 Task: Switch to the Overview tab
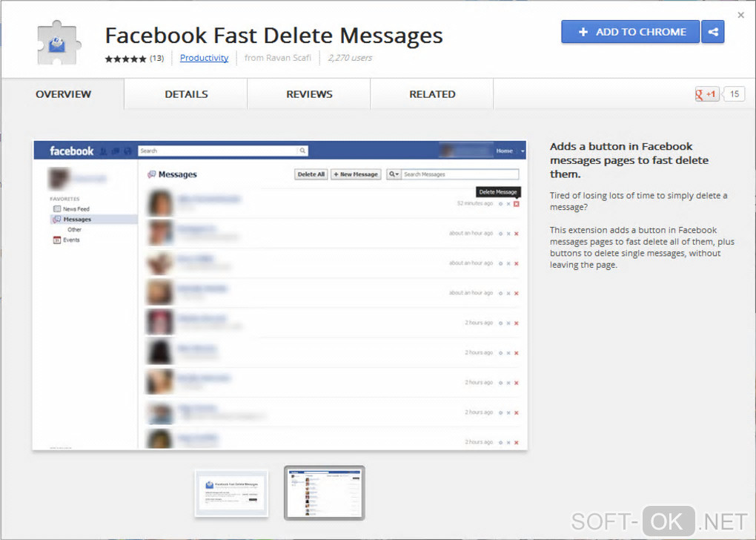point(63,94)
